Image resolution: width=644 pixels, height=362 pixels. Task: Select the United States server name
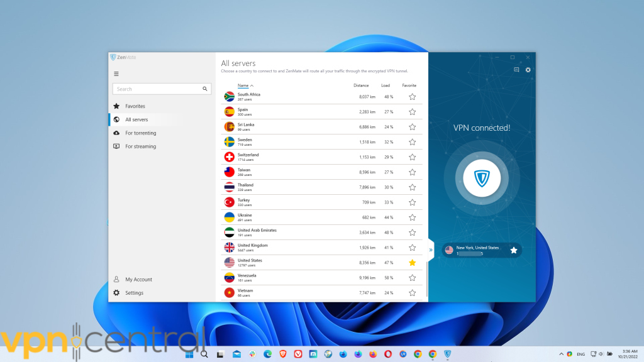click(x=249, y=260)
